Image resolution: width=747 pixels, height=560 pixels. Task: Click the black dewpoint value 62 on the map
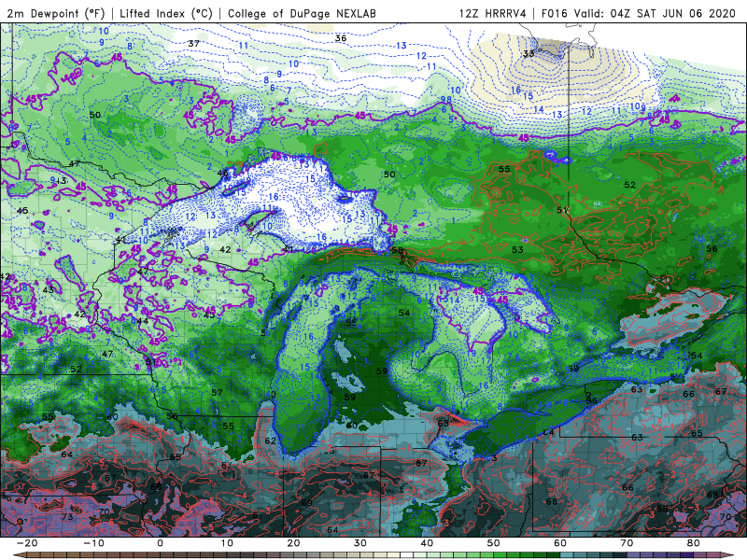(x=270, y=441)
